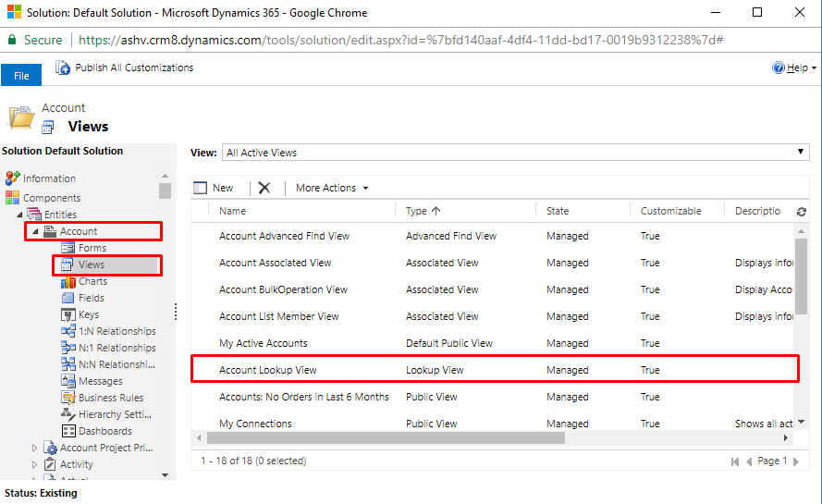This screenshot has height=504, width=822.
Task: Click the solution tree scrollbar thumb
Action: pyautogui.click(x=165, y=191)
